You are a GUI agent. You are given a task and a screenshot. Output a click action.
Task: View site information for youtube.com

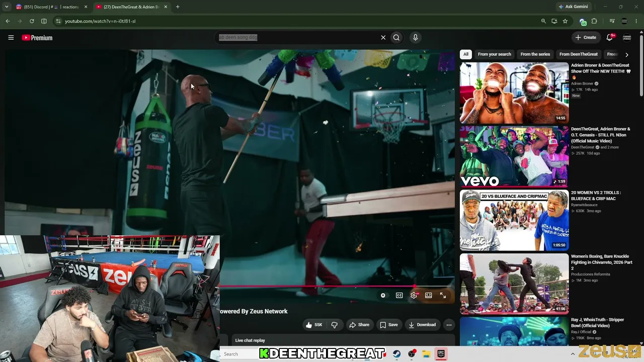pos(58,21)
